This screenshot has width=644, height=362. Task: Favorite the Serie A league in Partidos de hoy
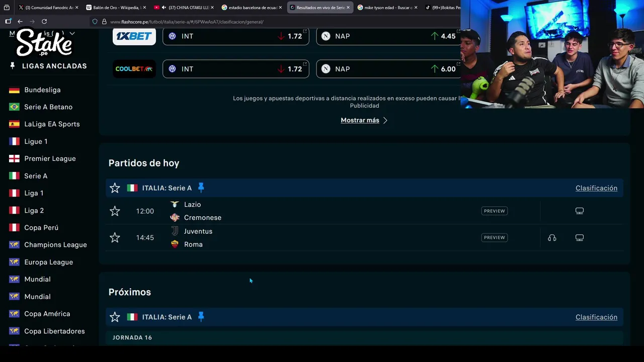point(115,188)
